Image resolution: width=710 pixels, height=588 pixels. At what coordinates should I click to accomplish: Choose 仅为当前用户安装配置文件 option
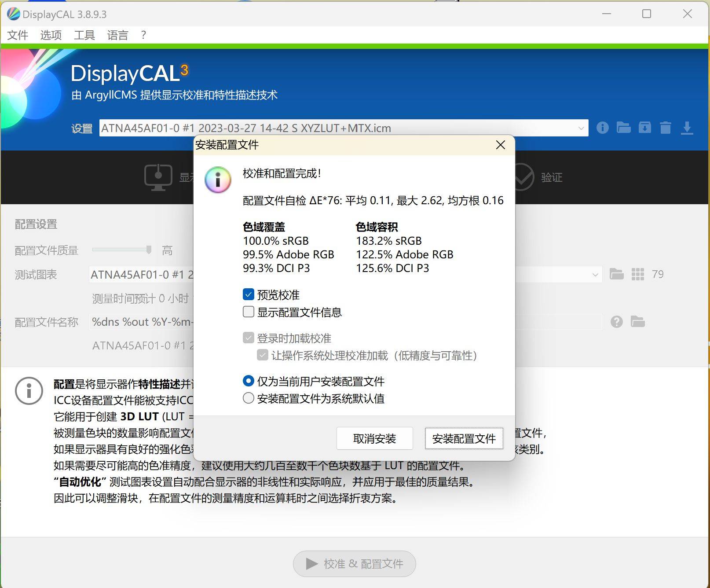coord(248,381)
